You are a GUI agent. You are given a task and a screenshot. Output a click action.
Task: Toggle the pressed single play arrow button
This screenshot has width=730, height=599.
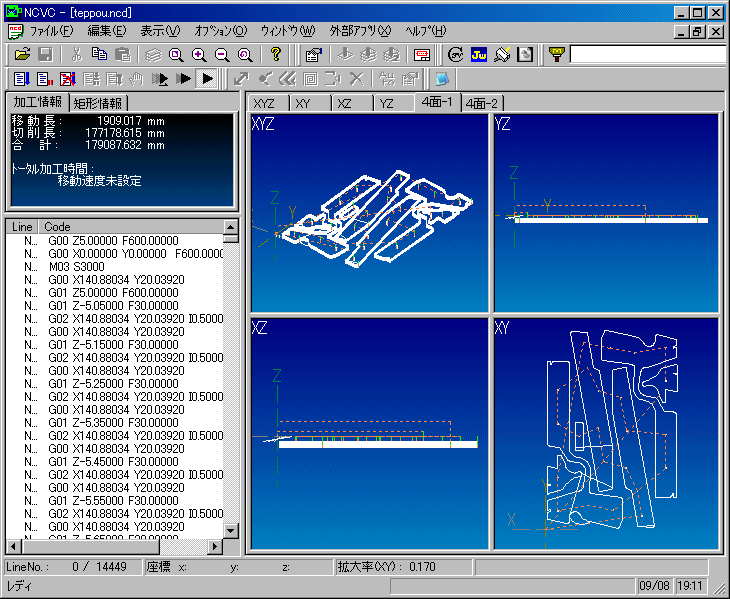(207, 79)
